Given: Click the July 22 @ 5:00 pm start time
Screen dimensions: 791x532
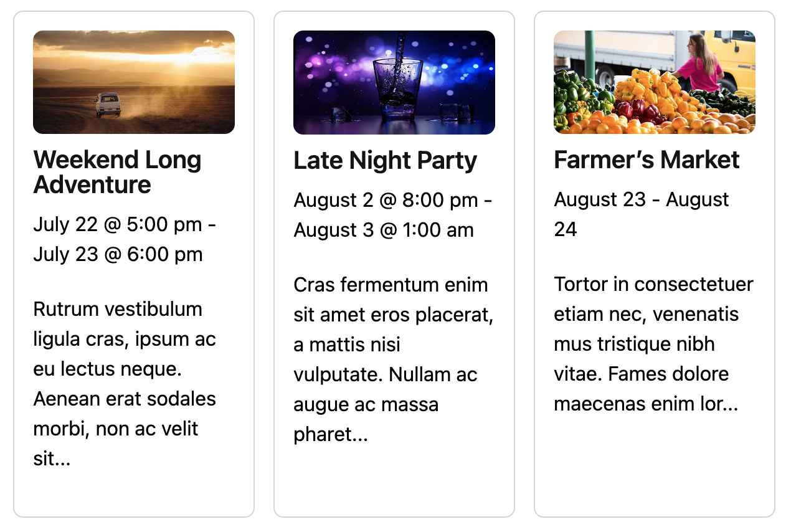Looking at the screenshot, I should tap(117, 224).
